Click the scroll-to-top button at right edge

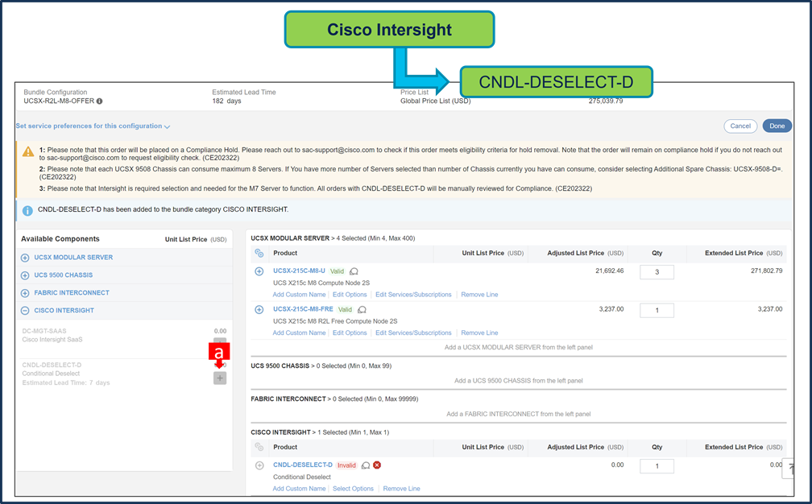point(789,469)
